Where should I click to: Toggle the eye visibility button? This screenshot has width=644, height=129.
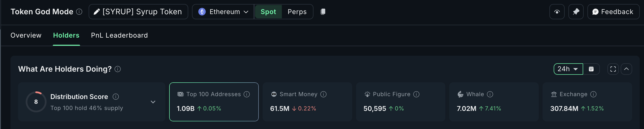coord(557,12)
